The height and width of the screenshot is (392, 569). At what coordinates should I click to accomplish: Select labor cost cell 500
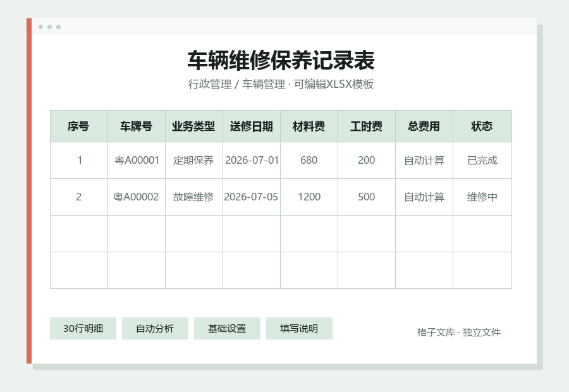[367, 197]
